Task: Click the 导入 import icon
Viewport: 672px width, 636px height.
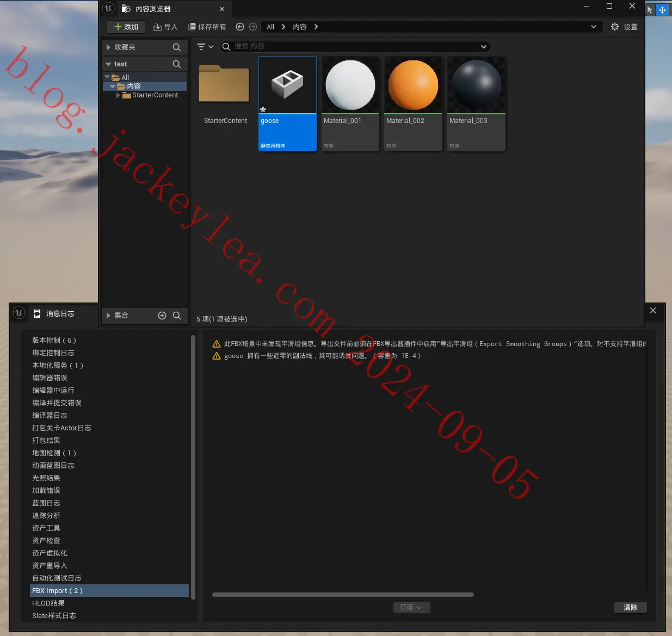Action: [158, 27]
